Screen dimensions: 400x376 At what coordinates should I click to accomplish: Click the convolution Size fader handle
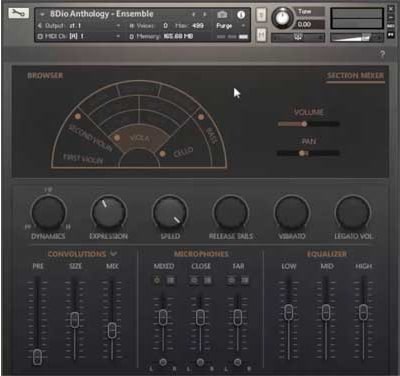tap(75, 319)
